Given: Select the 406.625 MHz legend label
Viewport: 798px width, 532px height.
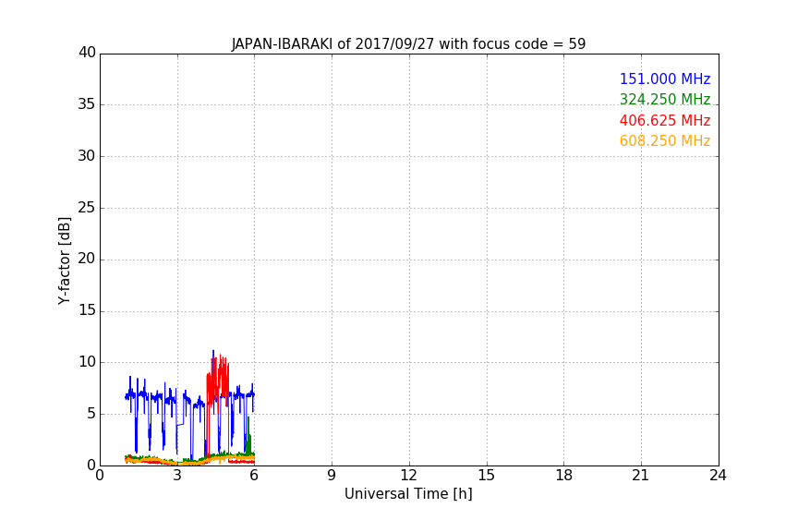Looking at the screenshot, I should tap(665, 120).
